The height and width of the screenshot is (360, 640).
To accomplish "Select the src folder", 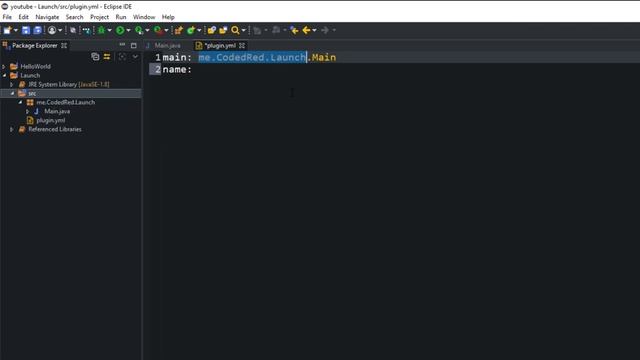I will click(x=32, y=93).
